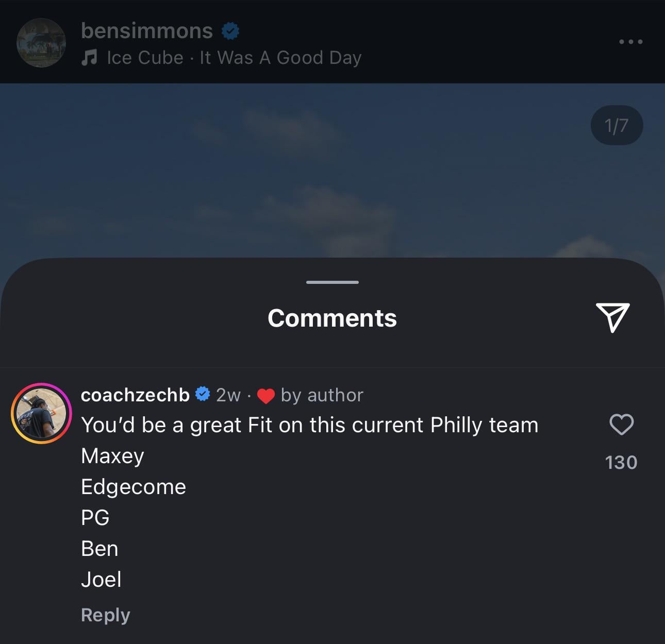Share post with paper plane icon
The width and height of the screenshot is (665, 644).
pyautogui.click(x=612, y=317)
